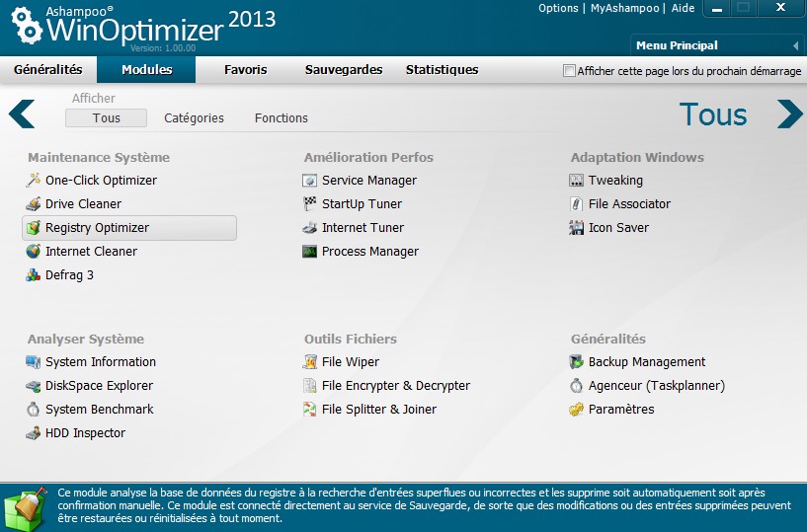This screenshot has height=532, width=807.
Task: Click the 'Outils Fichiers' section heading
Action: tap(351, 340)
